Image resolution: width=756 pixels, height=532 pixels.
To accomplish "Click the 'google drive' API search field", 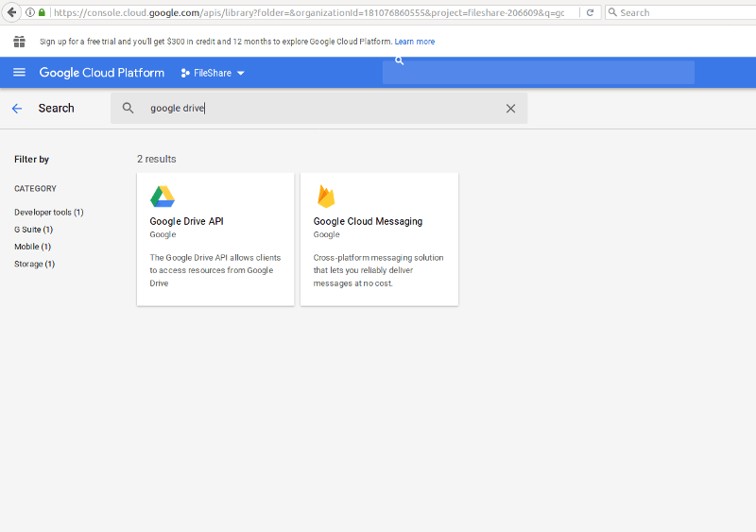I will pos(318,108).
